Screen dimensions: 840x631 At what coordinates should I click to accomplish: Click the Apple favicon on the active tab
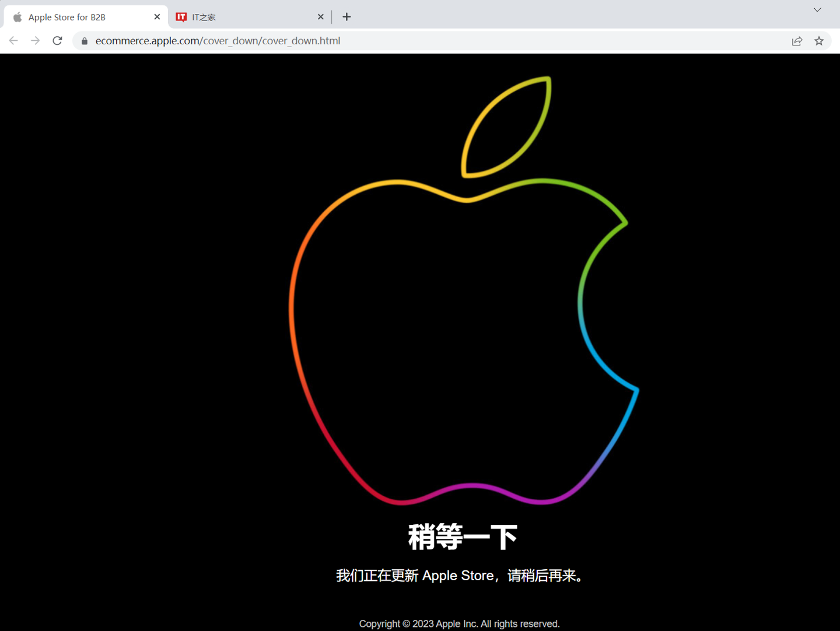(17, 17)
